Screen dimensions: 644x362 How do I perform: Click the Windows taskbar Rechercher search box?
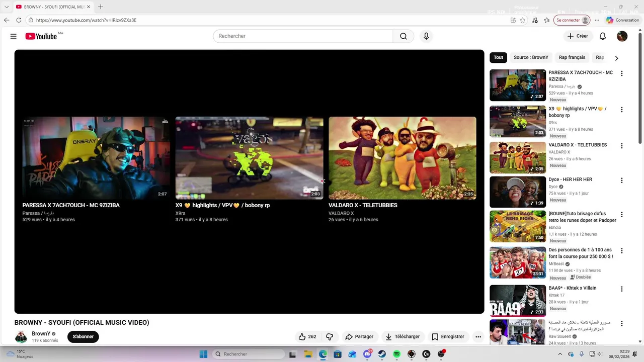coord(249,354)
